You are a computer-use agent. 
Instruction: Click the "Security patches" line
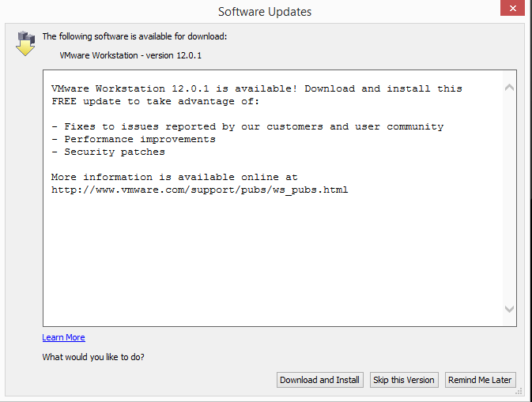click(x=108, y=152)
